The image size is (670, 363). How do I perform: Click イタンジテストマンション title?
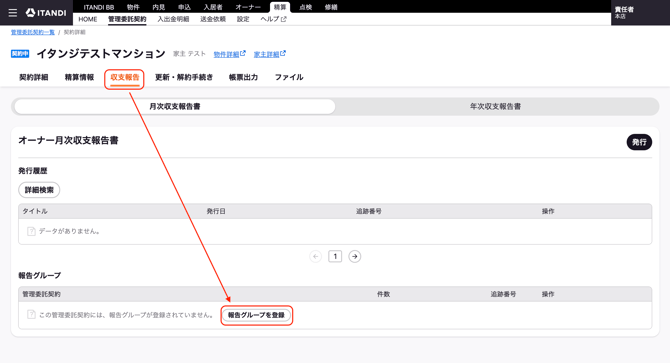pyautogui.click(x=101, y=54)
